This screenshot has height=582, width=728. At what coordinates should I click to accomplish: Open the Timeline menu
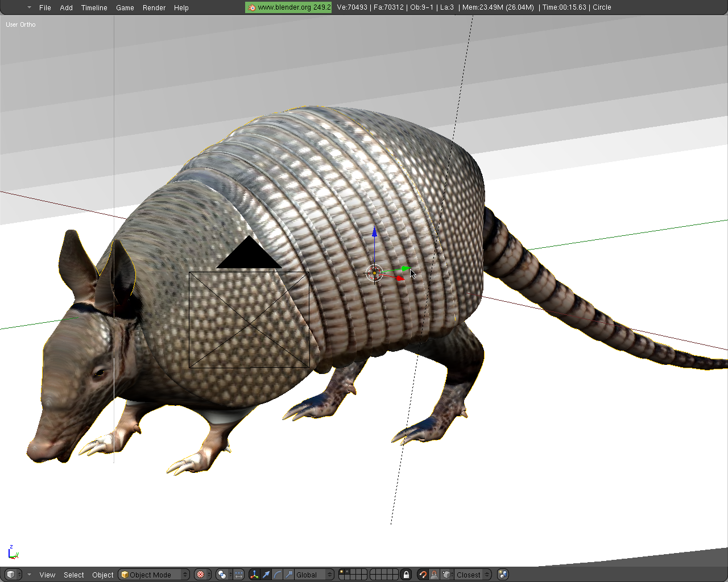[x=94, y=7]
